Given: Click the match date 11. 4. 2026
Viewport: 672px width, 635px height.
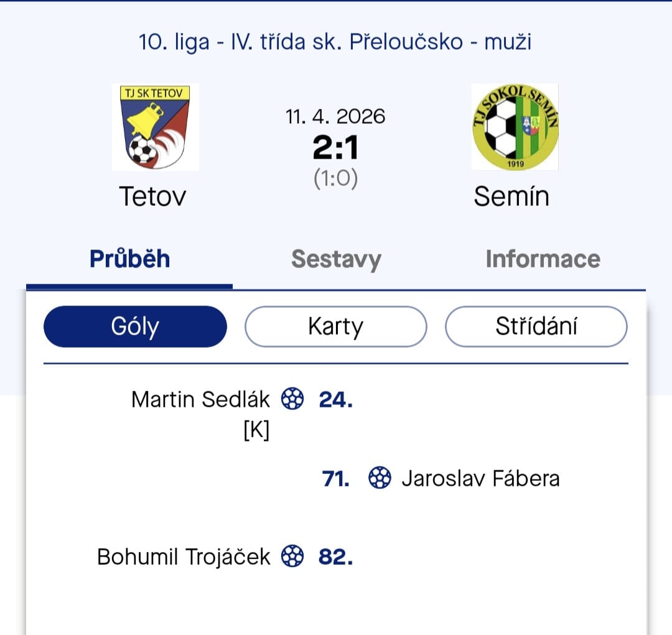Looking at the screenshot, I should 335,116.
